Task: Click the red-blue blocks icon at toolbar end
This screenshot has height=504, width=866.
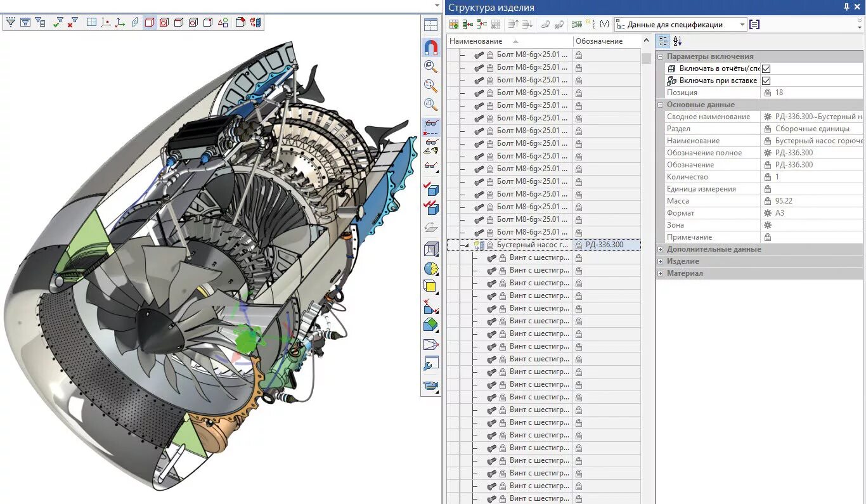Action: (255, 22)
